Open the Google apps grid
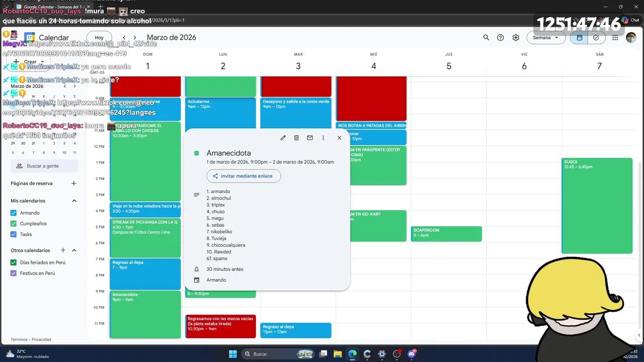The image size is (644, 362). point(615,38)
